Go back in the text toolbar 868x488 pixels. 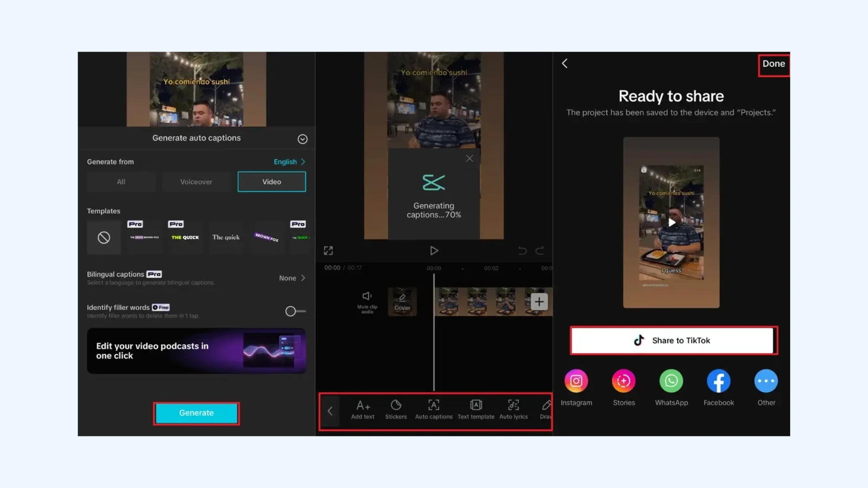point(330,411)
